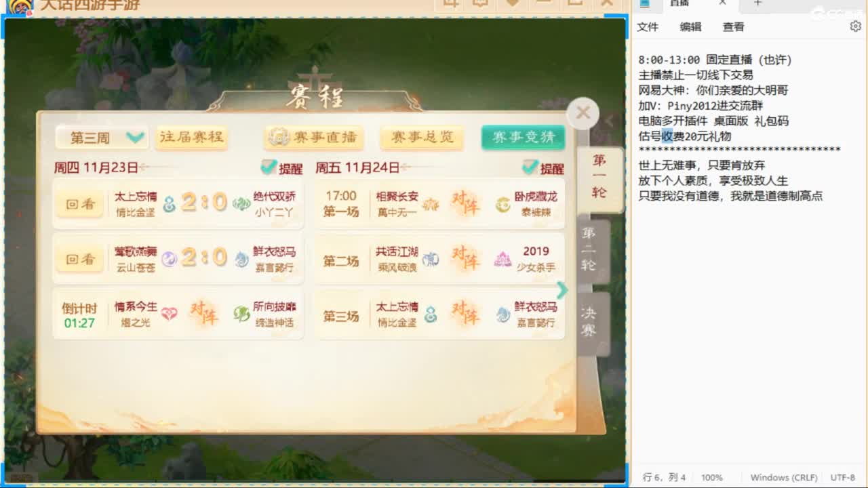This screenshot has width=868, height=488.
Task: Click Windows (CRLF) line ending indicator
Action: tap(784, 477)
